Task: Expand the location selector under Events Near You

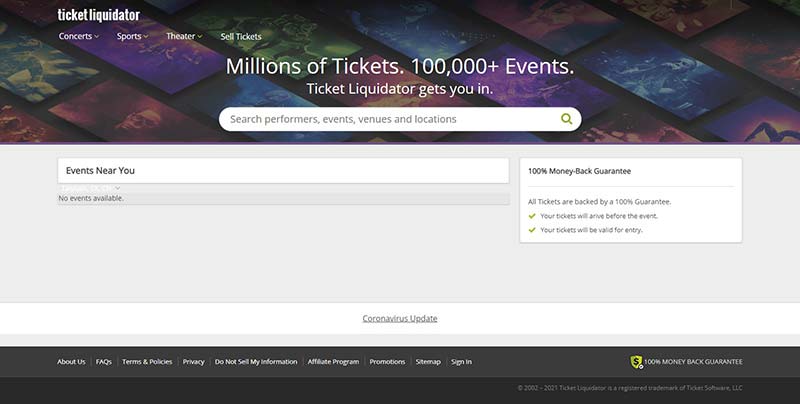Action: tap(90, 188)
